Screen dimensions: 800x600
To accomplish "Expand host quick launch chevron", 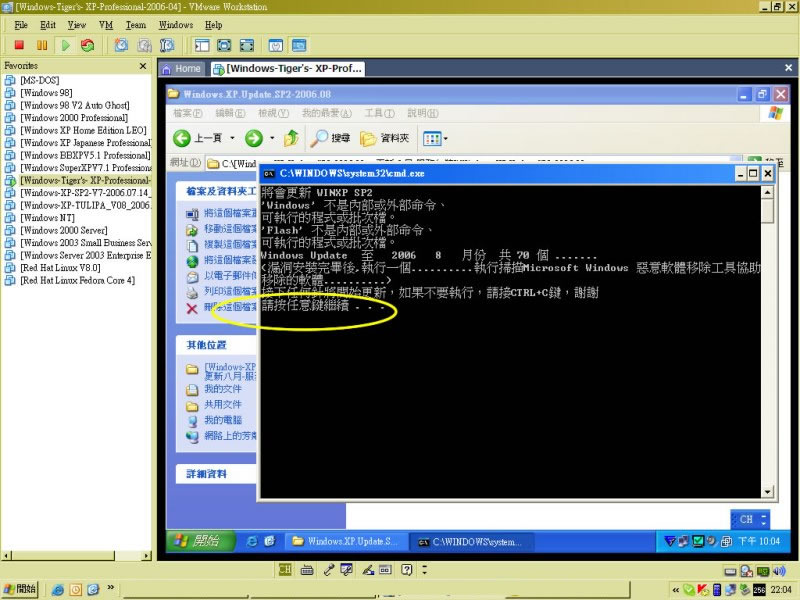I will [x=111, y=588].
